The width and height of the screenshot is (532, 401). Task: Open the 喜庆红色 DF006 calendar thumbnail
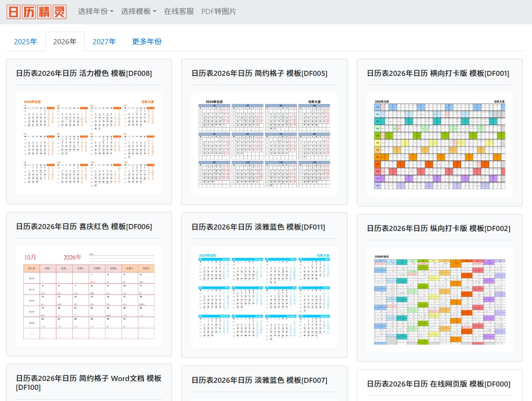tap(89, 296)
